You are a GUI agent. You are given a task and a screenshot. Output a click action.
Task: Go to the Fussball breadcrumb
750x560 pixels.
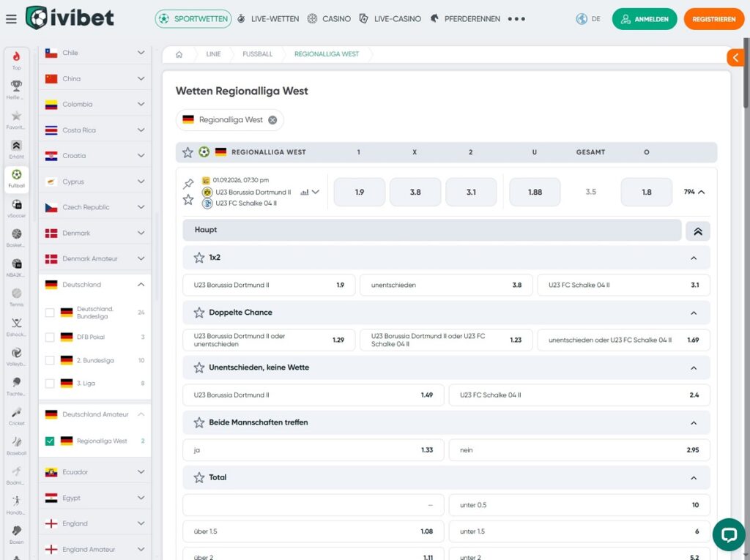257,54
